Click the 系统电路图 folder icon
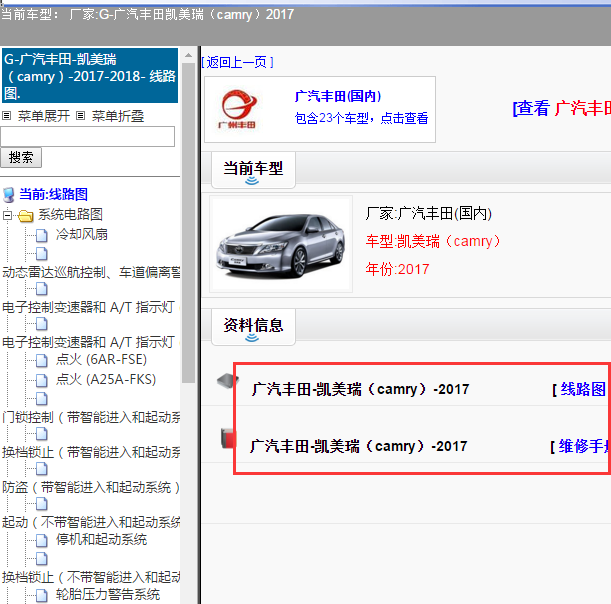The width and height of the screenshot is (611, 604). pos(26,215)
